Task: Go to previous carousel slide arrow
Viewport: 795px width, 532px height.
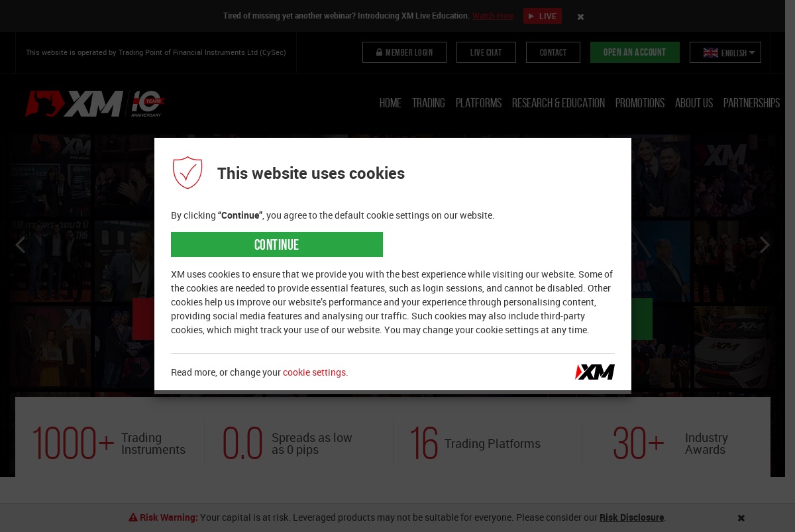Action: (x=20, y=245)
